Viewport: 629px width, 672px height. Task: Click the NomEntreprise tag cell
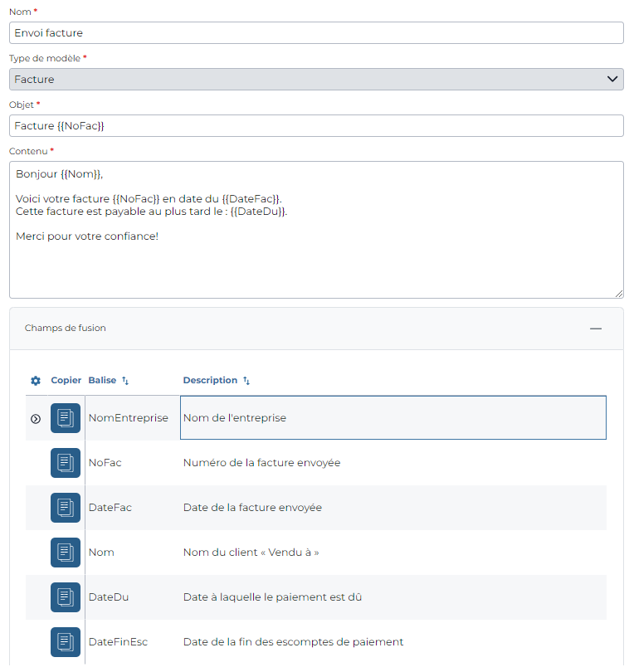(133, 418)
